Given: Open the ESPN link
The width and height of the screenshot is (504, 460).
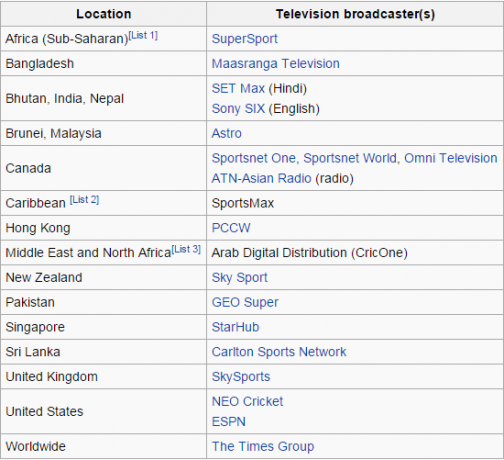Looking at the screenshot, I should (228, 422).
